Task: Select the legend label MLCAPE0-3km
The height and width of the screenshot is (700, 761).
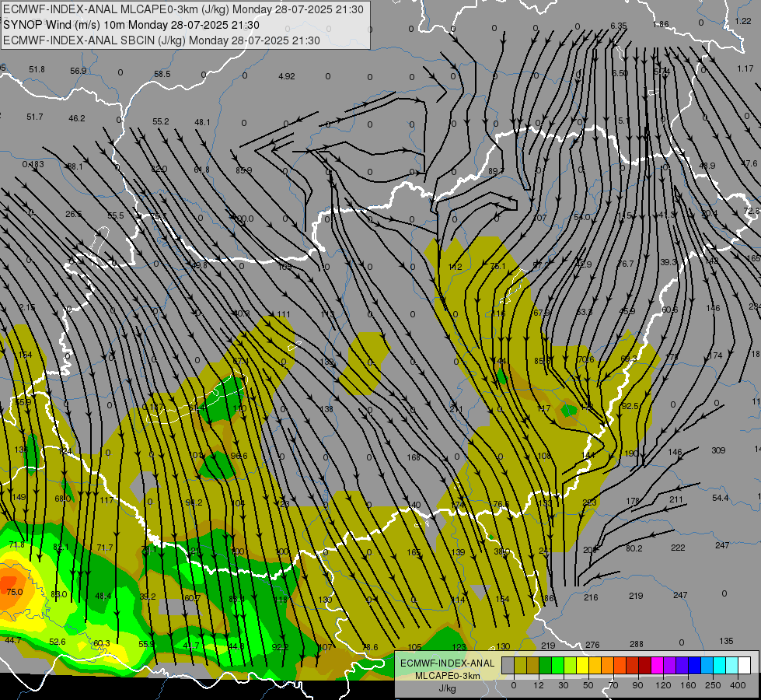Action: [x=448, y=676]
